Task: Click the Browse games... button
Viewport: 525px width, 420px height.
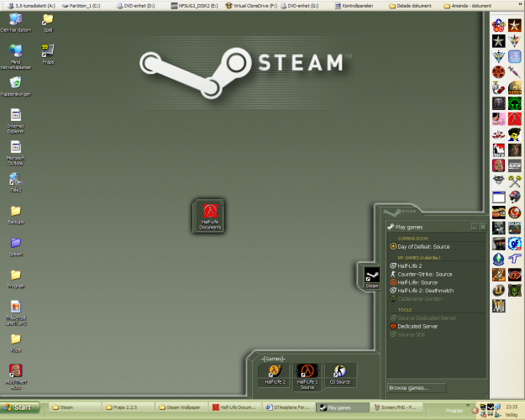Action: point(409,388)
